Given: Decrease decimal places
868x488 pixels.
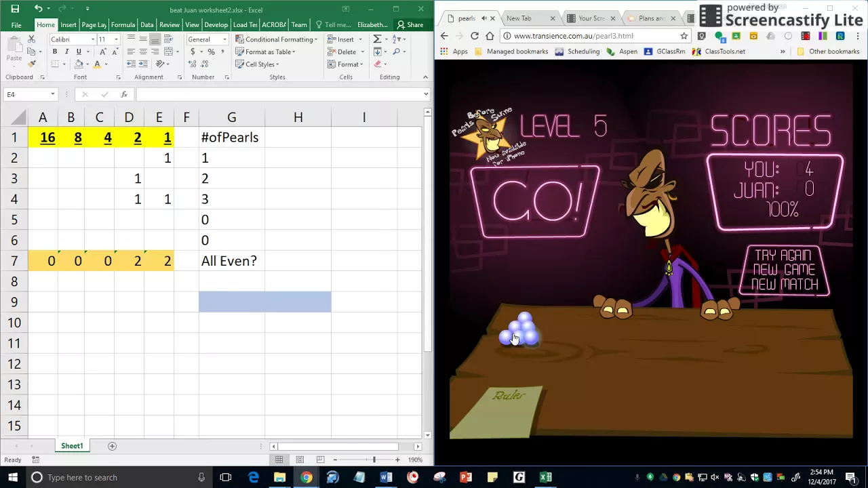Looking at the screenshot, I should (x=204, y=64).
